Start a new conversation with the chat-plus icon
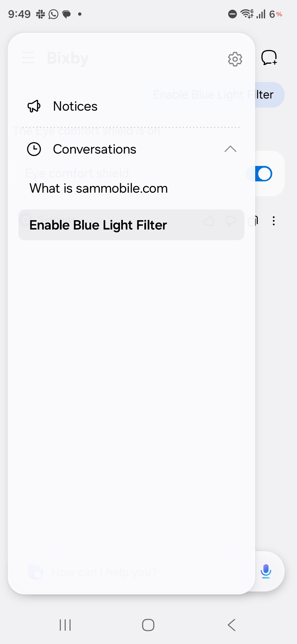Viewport: 297px width, 644px height. point(269,58)
